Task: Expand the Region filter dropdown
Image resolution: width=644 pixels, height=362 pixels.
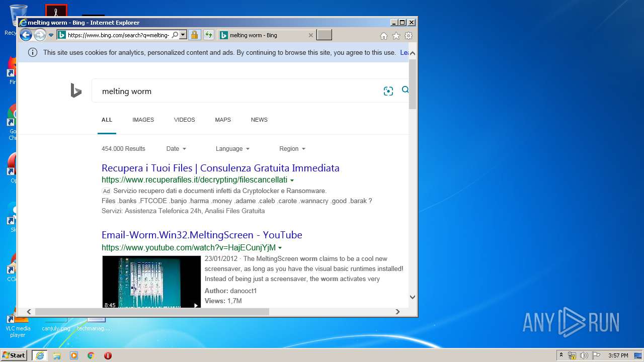Action: click(292, 149)
